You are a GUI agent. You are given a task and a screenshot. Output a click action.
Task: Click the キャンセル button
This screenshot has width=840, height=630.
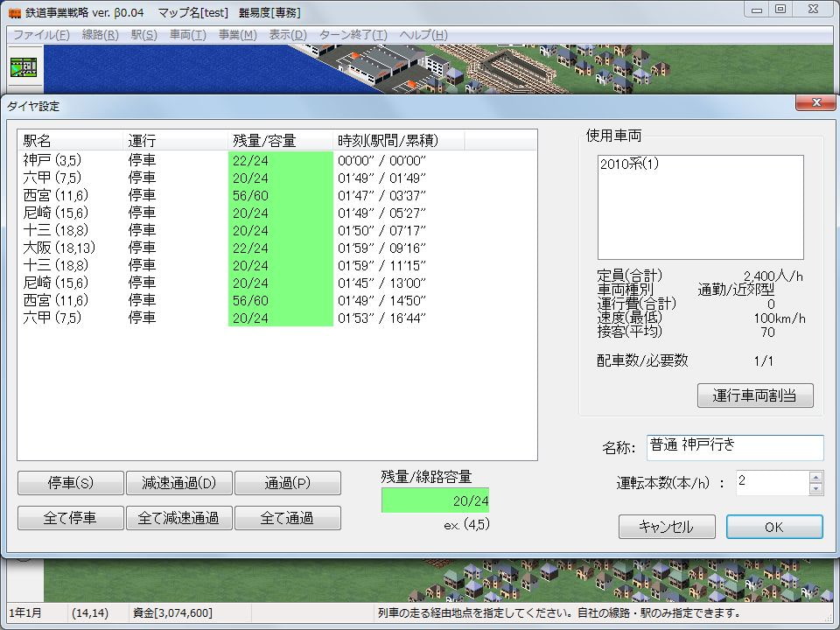[666, 527]
